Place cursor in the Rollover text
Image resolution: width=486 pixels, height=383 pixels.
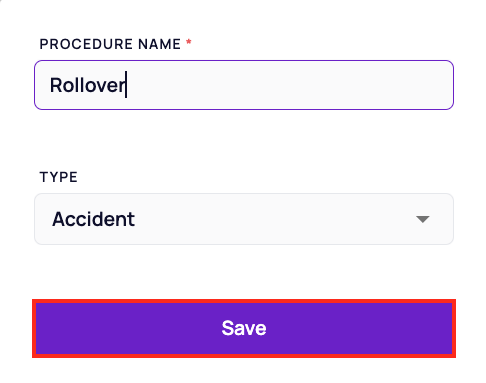coord(87,85)
